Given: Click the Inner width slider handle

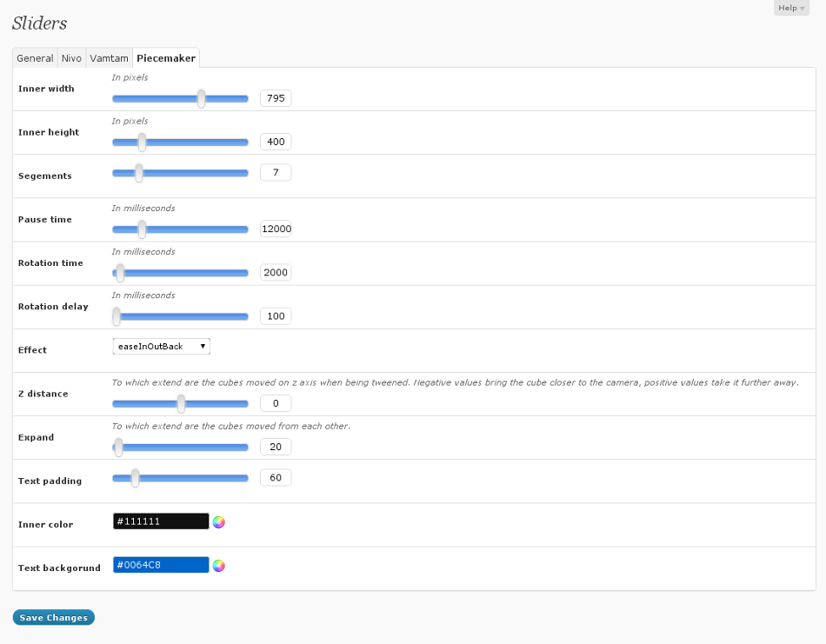Looking at the screenshot, I should pyautogui.click(x=201, y=98).
